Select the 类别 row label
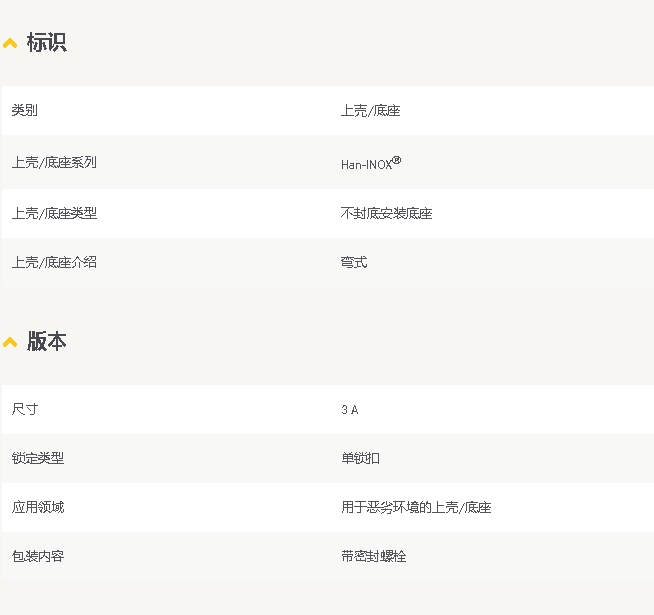Image resolution: width=654 pixels, height=615 pixels. click(x=25, y=111)
